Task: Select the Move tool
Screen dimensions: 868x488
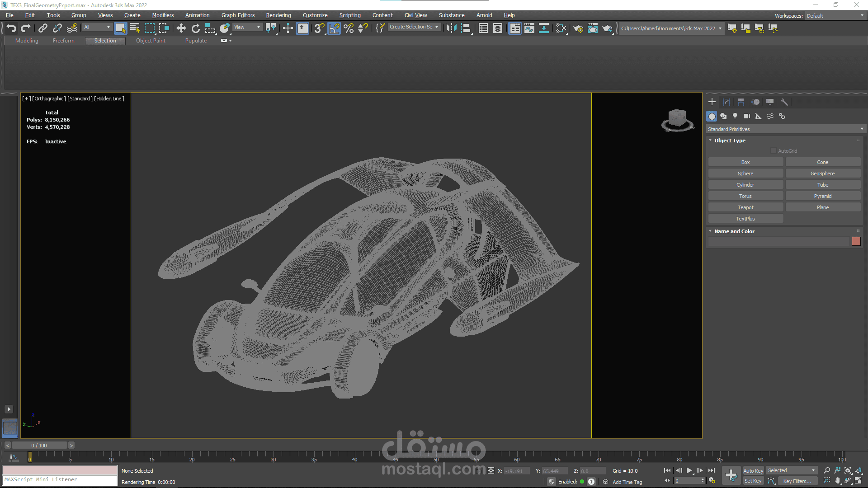Action: point(181,28)
